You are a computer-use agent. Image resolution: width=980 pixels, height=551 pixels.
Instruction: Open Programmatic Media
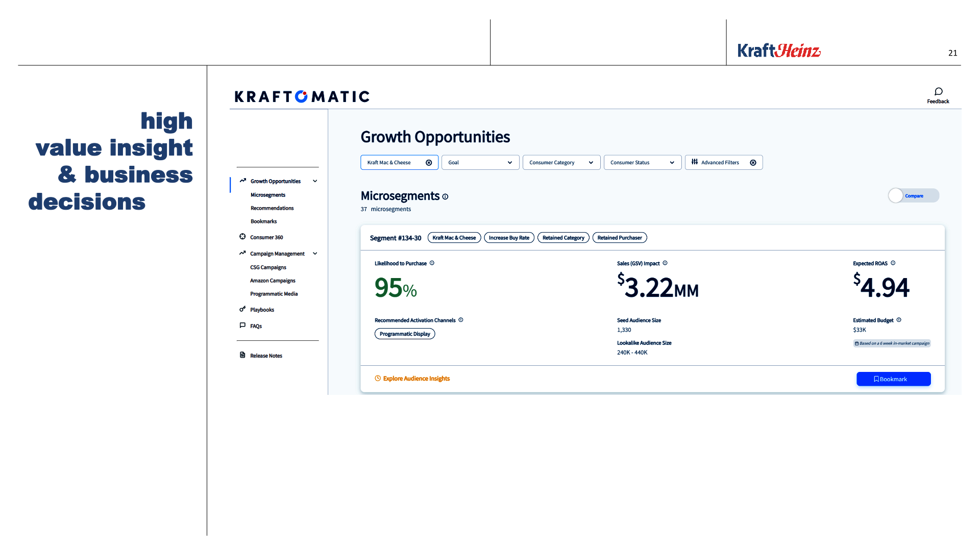pyautogui.click(x=274, y=294)
